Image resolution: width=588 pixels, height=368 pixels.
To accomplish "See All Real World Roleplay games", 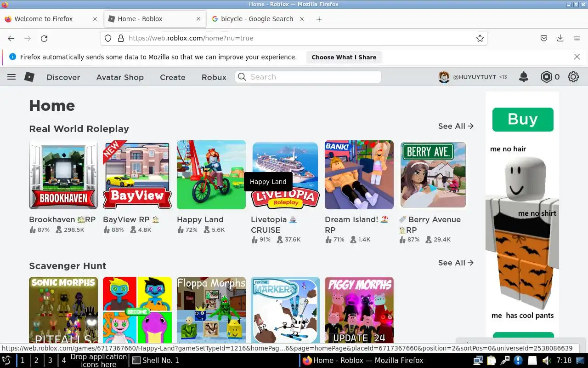I will click(456, 126).
